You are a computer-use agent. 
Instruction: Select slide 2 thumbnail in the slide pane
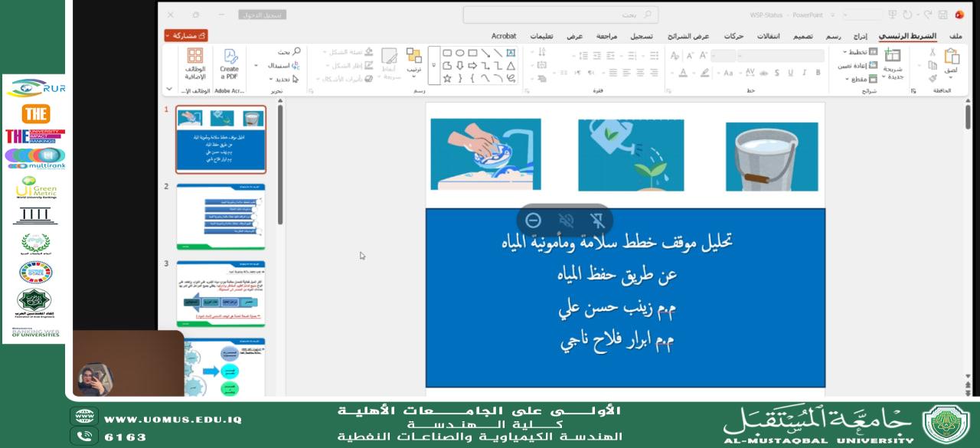[220, 217]
